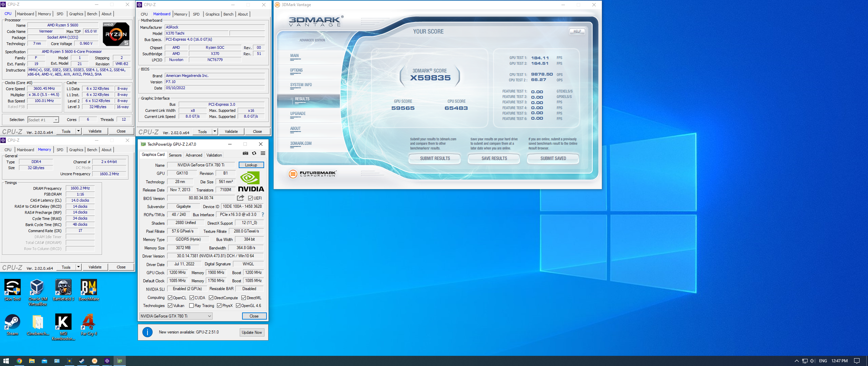The width and height of the screenshot is (868, 366).
Task: Click Submit Results in 3DMark Vantage
Action: coord(435,158)
